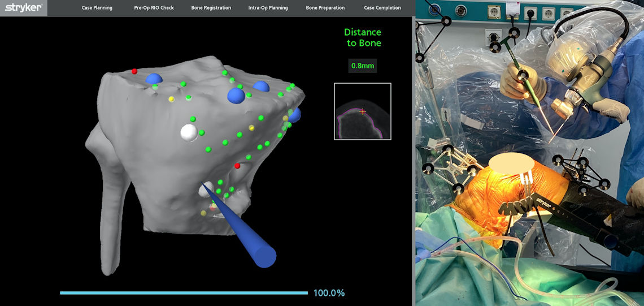
Task: Open the Bone Preparation tab
Action: point(325,8)
